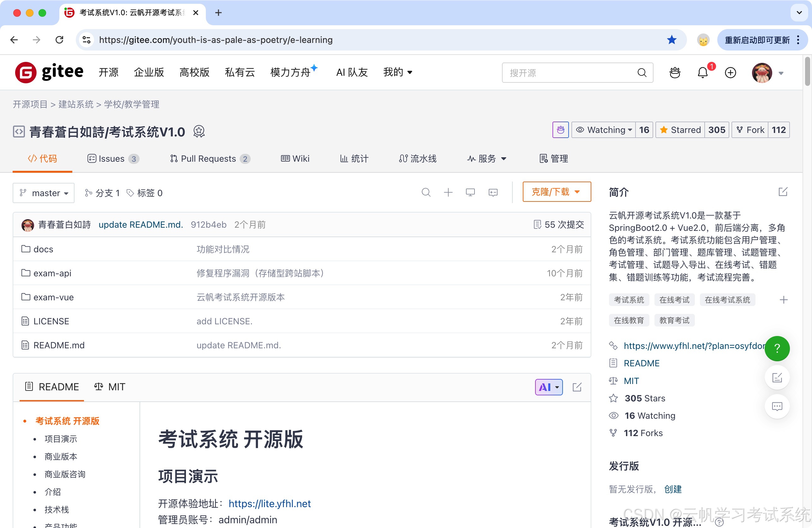Screen dimensions: 812x528
Task: Toggle the Watching status button
Action: point(604,130)
